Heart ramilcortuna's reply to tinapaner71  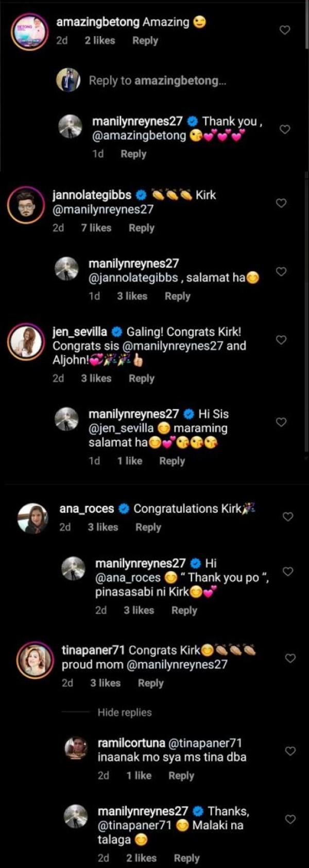(290, 751)
